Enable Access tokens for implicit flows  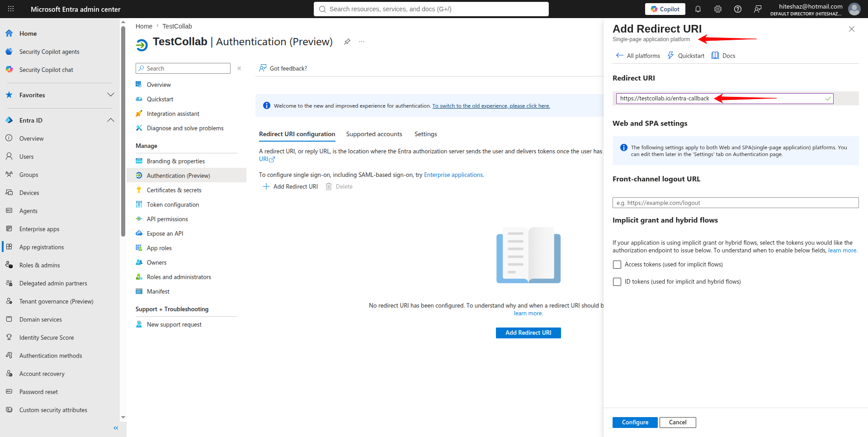(x=617, y=265)
